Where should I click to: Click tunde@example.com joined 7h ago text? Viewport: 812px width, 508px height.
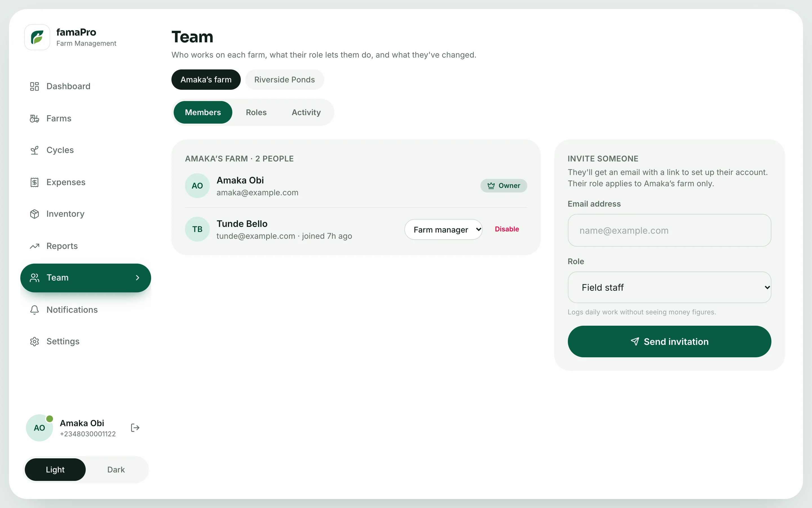click(284, 236)
